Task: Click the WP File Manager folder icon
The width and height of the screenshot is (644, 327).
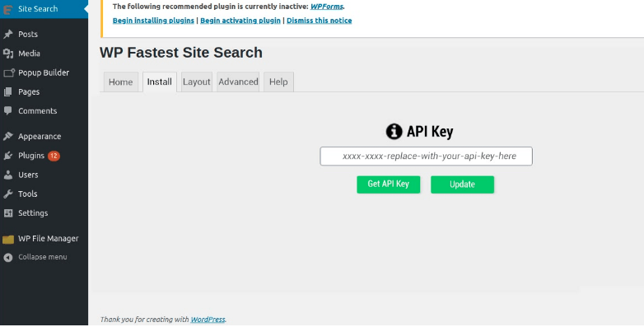Action: (x=7, y=239)
